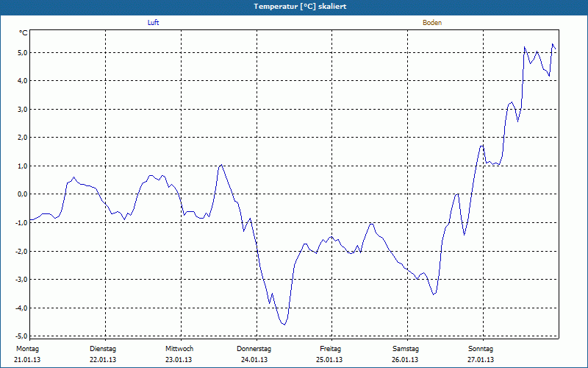
Task: Click the 'Sonntag' day label
Action: point(481,349)
